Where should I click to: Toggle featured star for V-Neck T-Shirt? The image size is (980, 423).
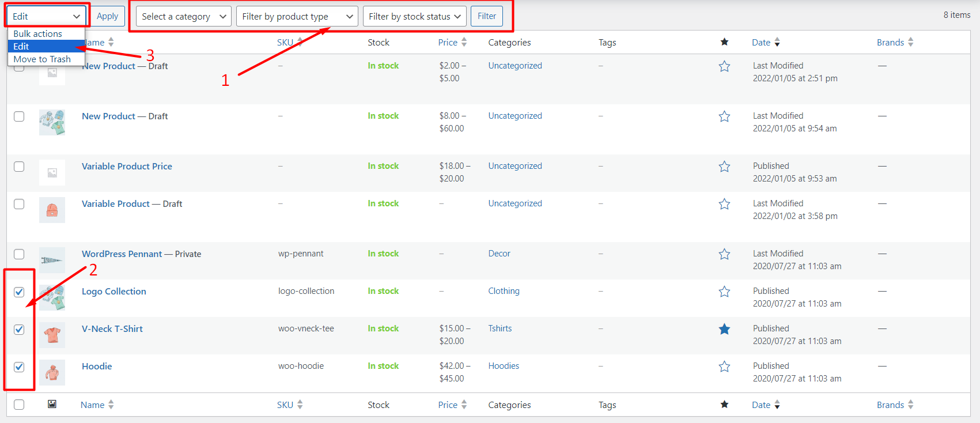point(724,329)
